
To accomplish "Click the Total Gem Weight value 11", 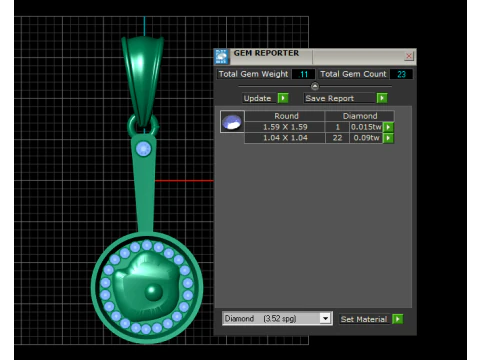I will click(x=303, y=74).
